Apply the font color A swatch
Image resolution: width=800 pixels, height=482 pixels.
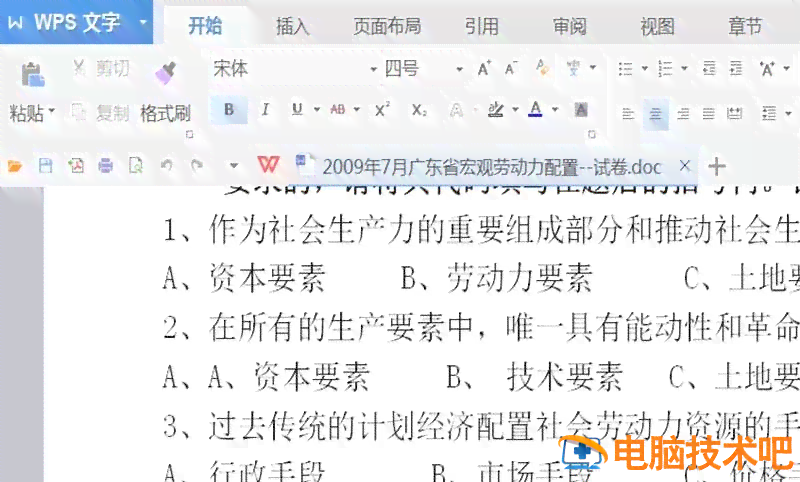(535, 109)
